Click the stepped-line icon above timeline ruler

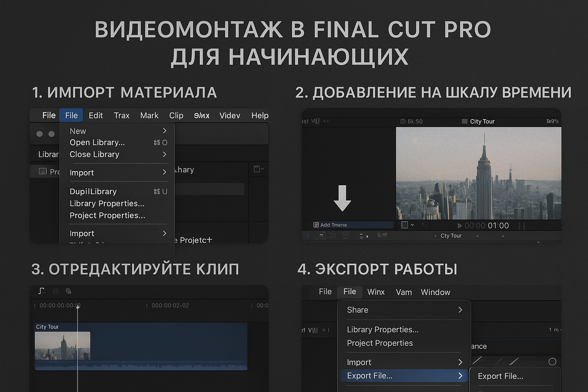click(42, 291)
